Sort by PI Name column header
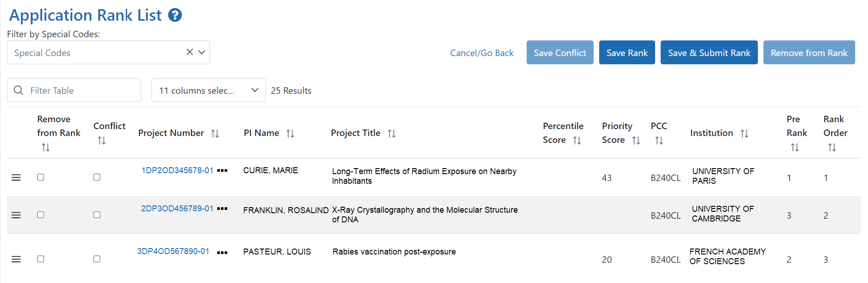868x283 pixels. [x=290, y=134]
